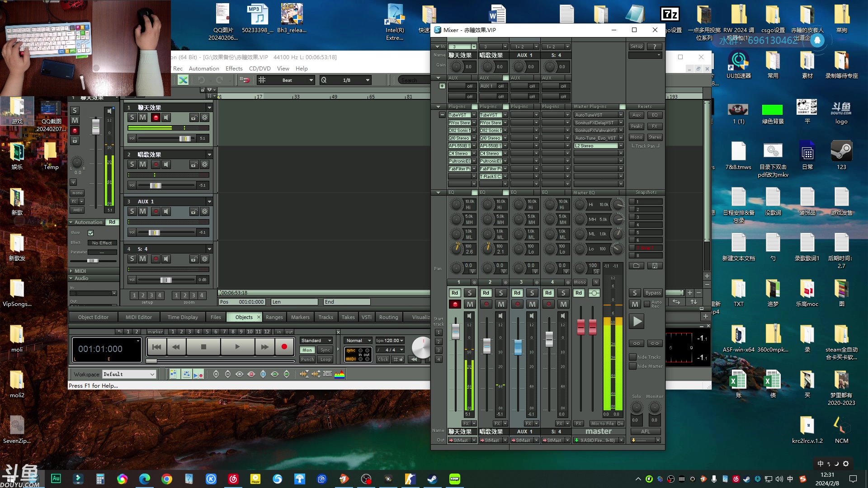Expand the MIDI section in track inspector
This screenshot has height=488, width=868.
point(71,271)
